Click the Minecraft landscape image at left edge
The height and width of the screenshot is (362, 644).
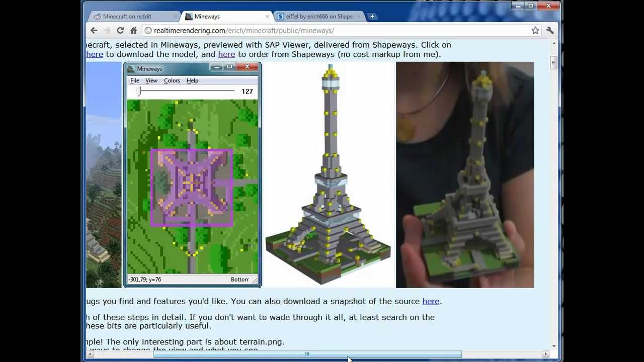tap(104, 174)
